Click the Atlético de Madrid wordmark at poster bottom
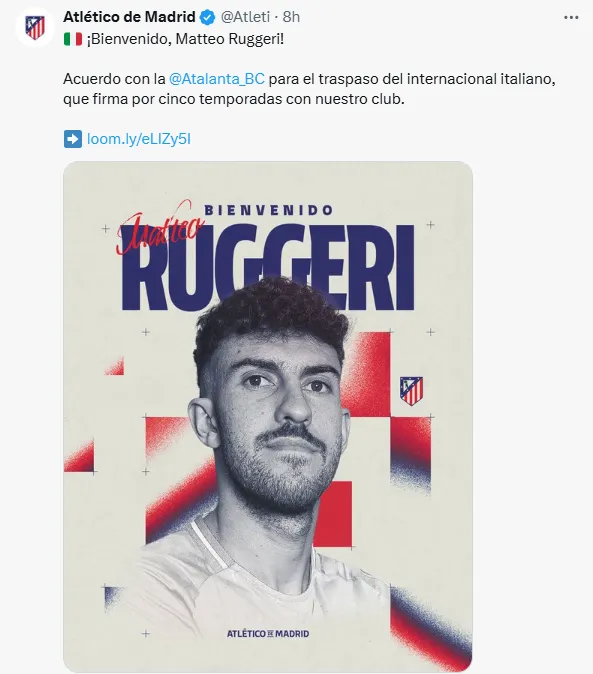This screenshot has height=674, width=593. click(x=268, y=634)
